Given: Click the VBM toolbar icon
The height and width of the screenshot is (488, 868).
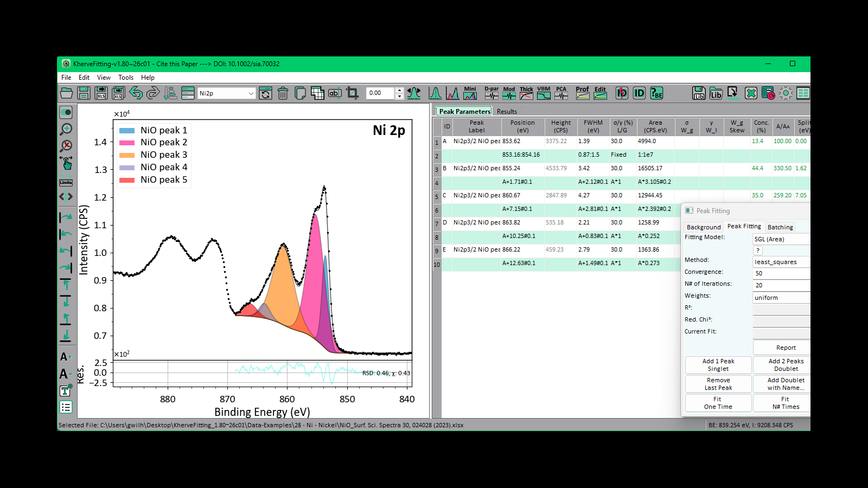Looking at the screenshot, I should [544, 93].
